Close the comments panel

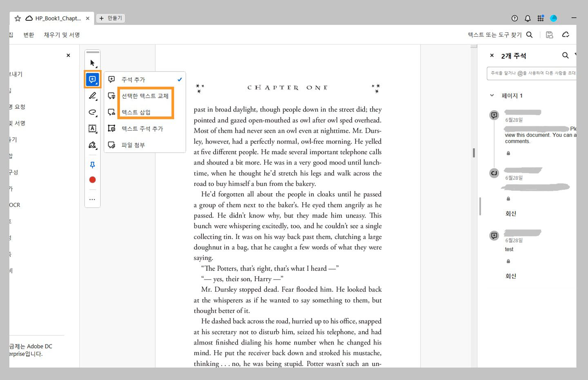click(492, 55)
